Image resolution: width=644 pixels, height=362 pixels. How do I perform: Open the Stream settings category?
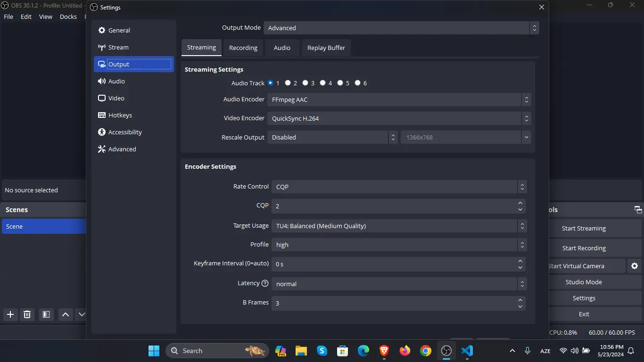(134, 47)
